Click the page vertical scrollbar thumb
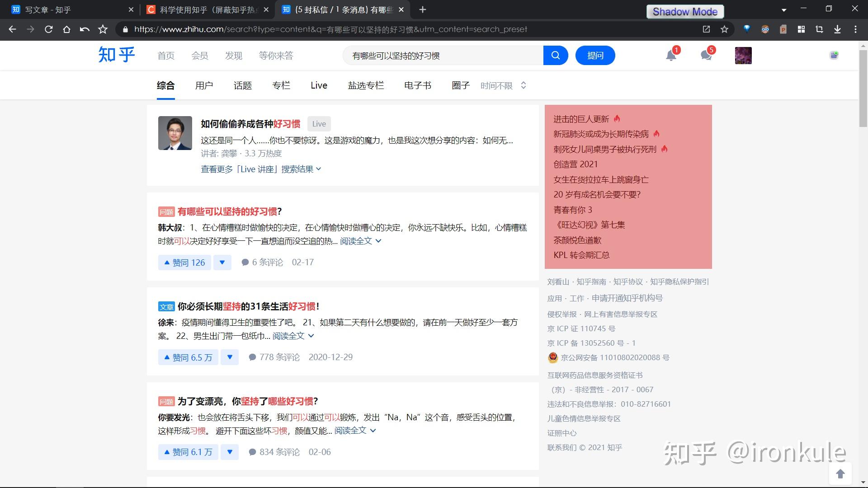The width and height of the screenshot is (868, 488). 863,88
